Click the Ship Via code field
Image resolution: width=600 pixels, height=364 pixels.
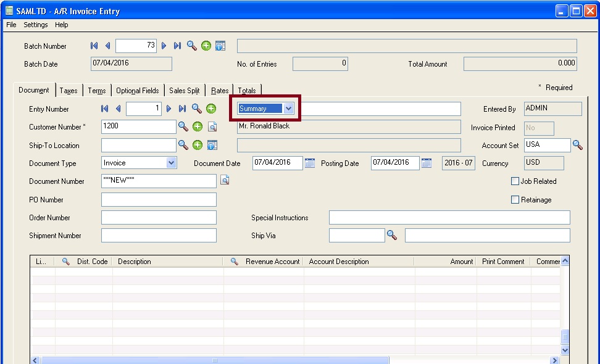coord(357,235)
